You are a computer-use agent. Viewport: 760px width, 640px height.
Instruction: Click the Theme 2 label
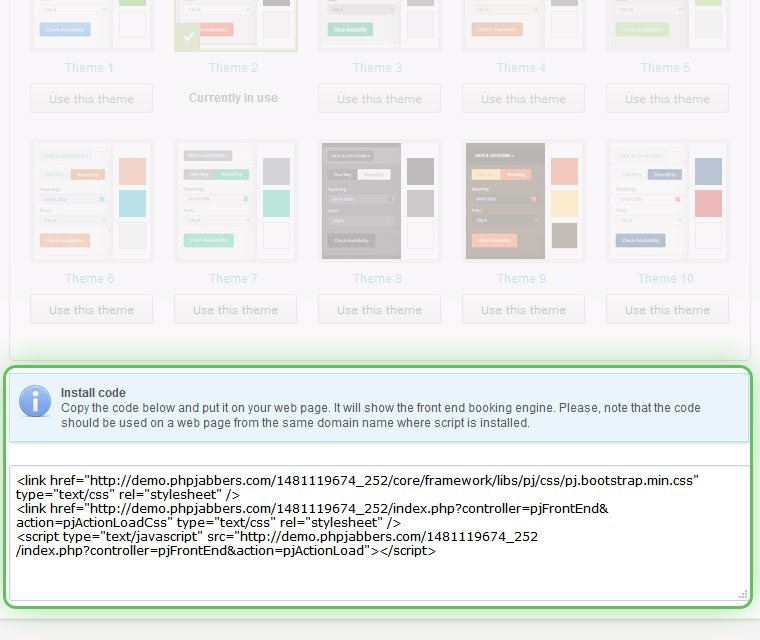234,67
